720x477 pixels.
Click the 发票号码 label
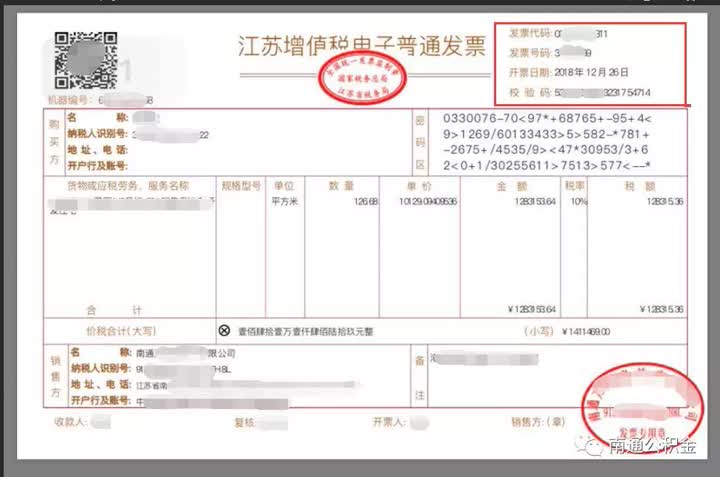(x=530, y=53)
